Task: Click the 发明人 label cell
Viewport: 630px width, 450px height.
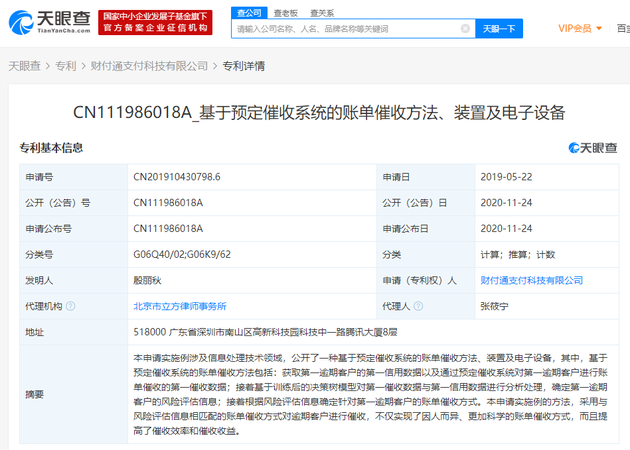Action: tap(74, 280)
